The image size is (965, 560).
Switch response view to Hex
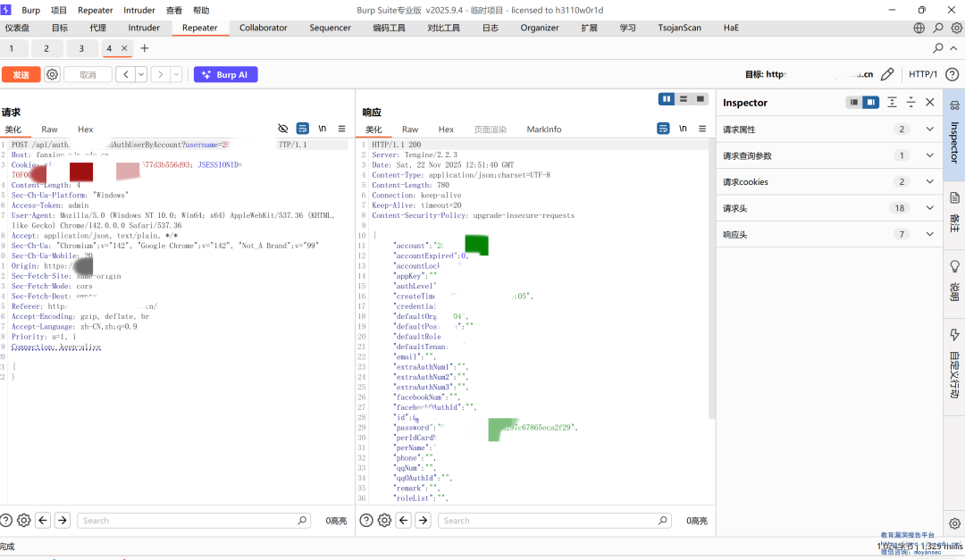coord(446,130)
